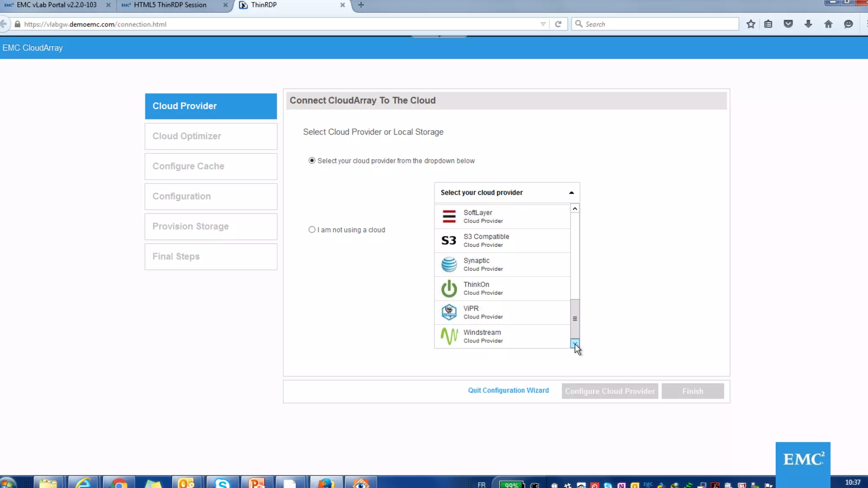Image resolution: width=868 pixels, height=488 pixels.
Task: Collapse the 'Select your cloud provider' dropdown
Action: pos(571,193)
